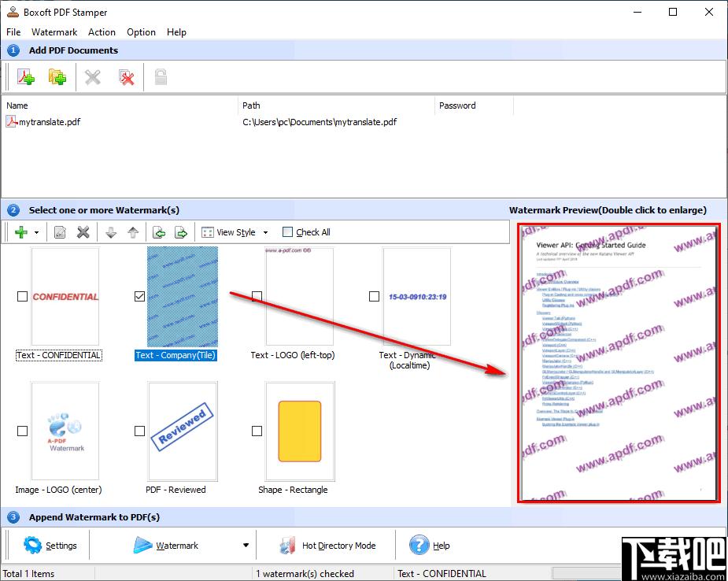Click the watermark preview page image
The image size is (728, 581).
pos(619,363)
